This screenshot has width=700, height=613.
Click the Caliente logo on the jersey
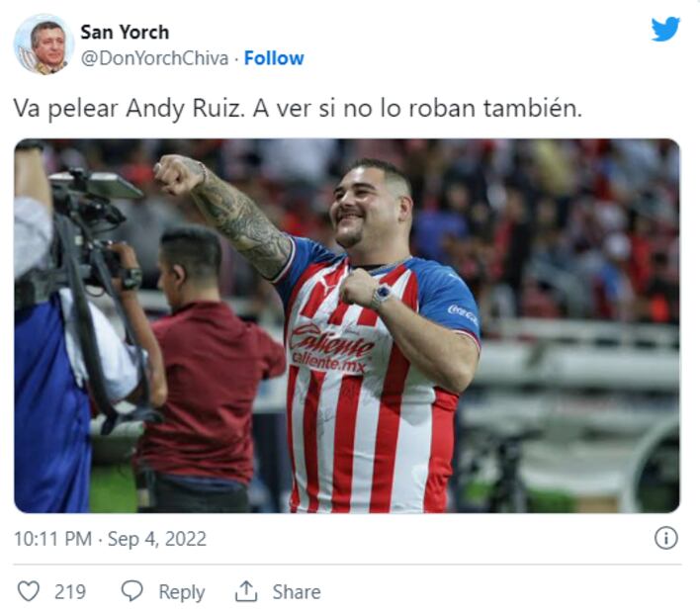coord(330,344)
